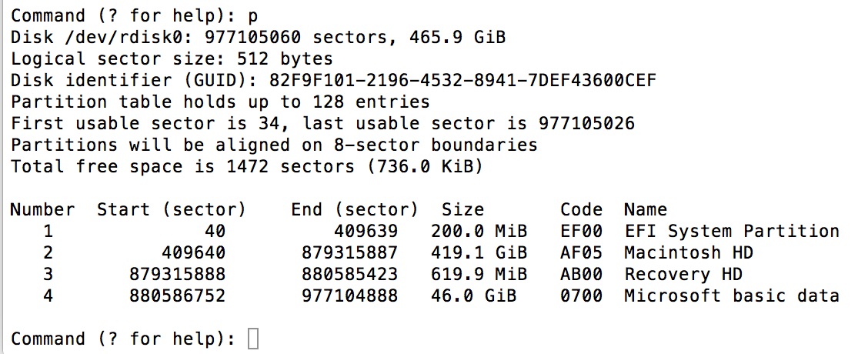Click the disk identifier GUID text
Screen dimensions: 868x354
462,80
